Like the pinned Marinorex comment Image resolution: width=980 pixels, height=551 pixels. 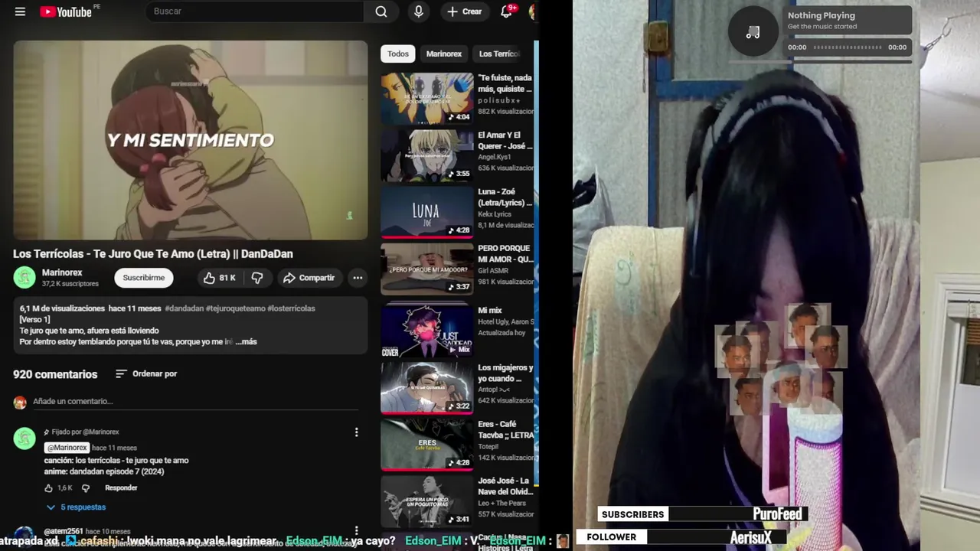[x=49, y=488]
